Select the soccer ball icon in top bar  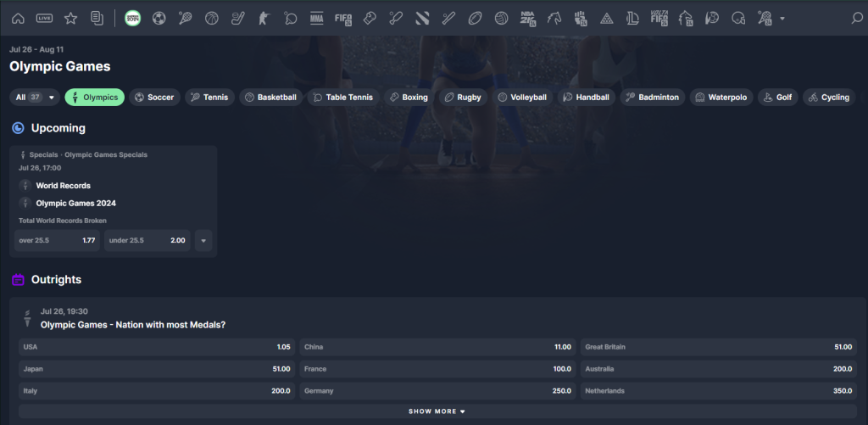tap(159, 19)
